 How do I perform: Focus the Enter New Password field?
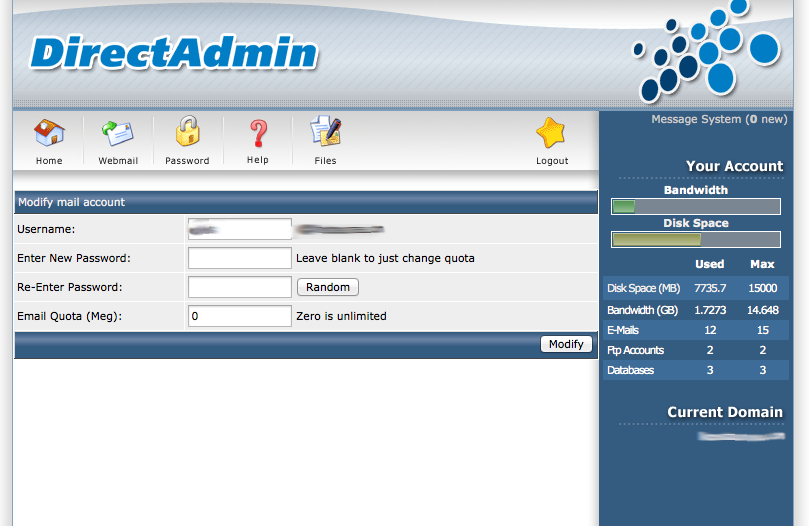pos(240,258)
